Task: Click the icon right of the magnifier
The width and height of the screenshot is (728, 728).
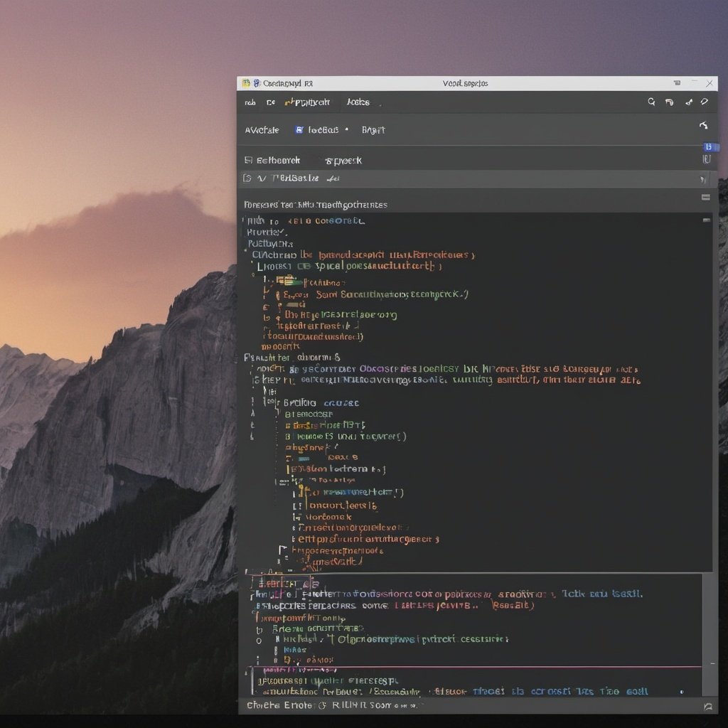Action: [x=670, y=102]
